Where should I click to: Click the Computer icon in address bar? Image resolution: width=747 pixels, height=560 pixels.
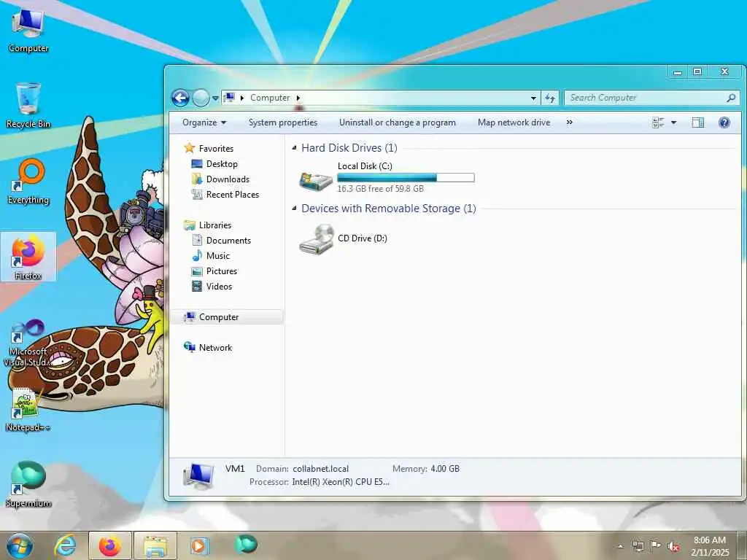tap(229, 98)
